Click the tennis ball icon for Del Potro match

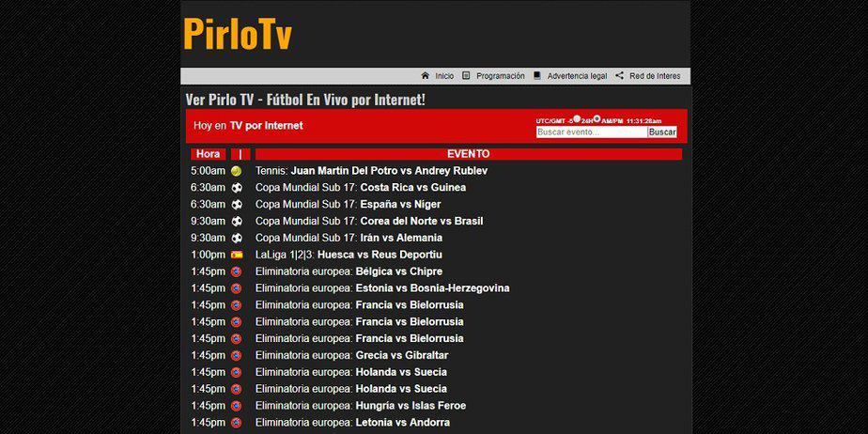pos(237,171)
